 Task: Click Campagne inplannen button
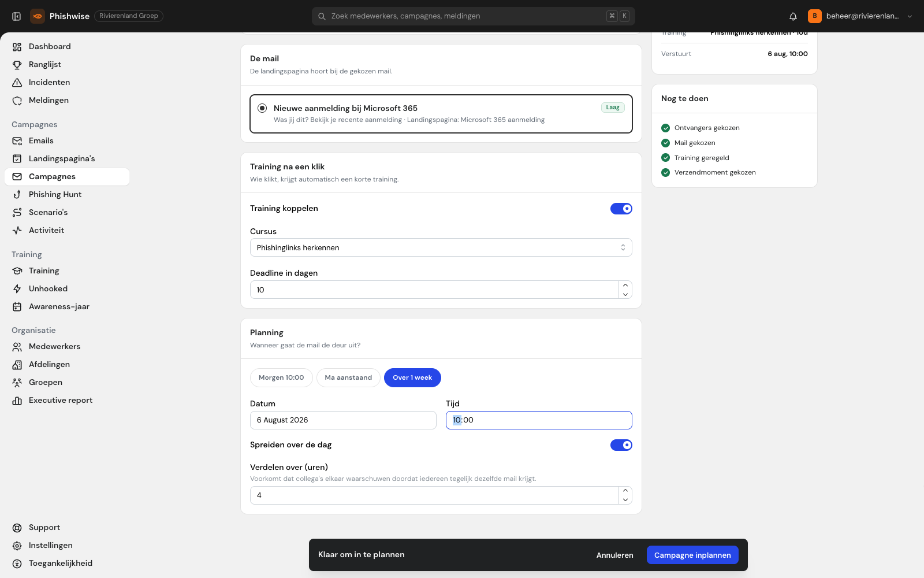tap(692, 555)
